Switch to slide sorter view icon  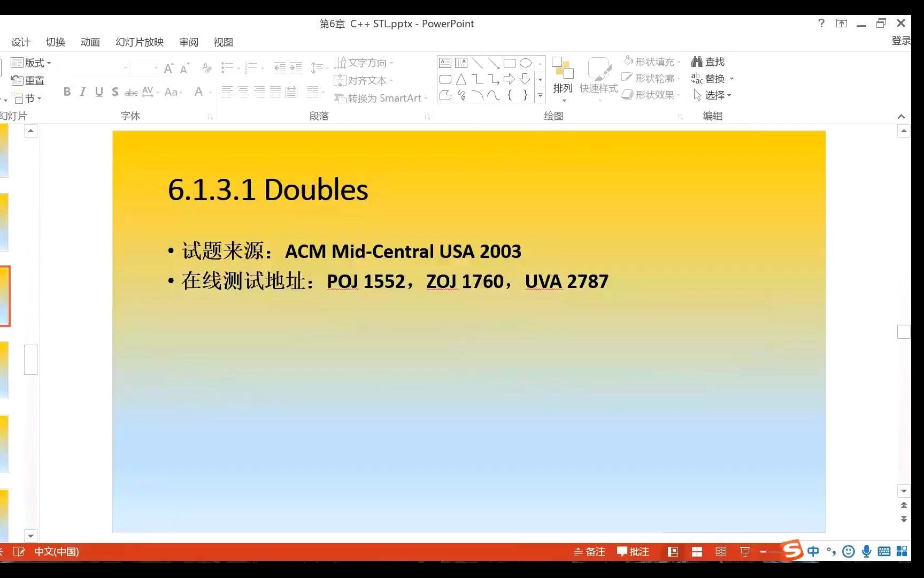tap(697, 552)
